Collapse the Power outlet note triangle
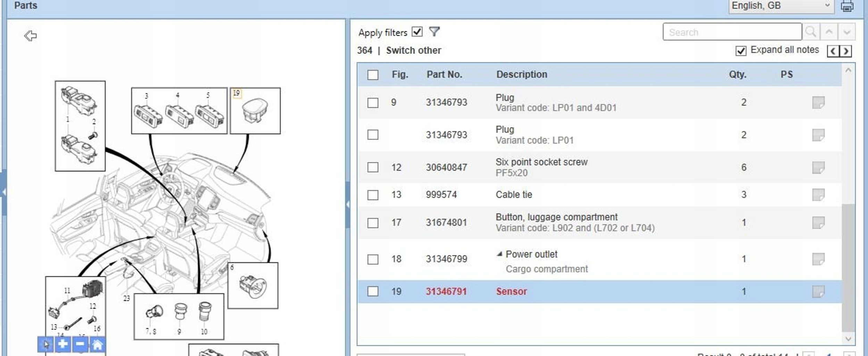 [x=499, y=254]
